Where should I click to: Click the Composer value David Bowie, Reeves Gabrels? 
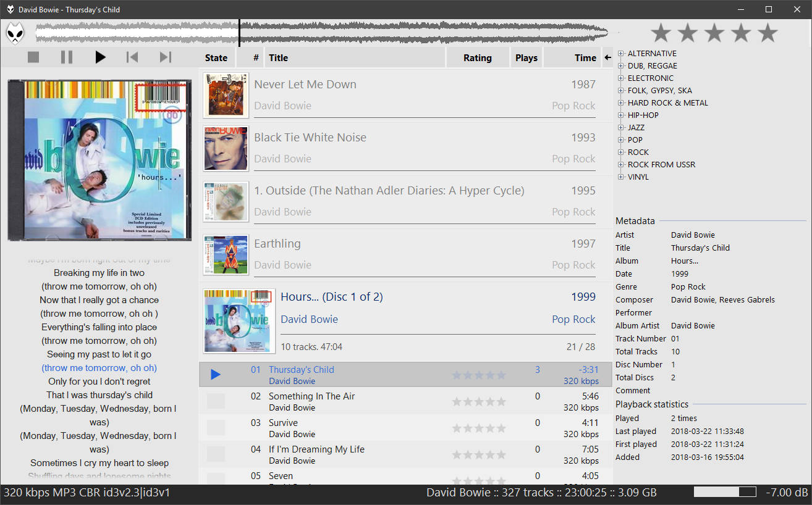pos(723,300)
